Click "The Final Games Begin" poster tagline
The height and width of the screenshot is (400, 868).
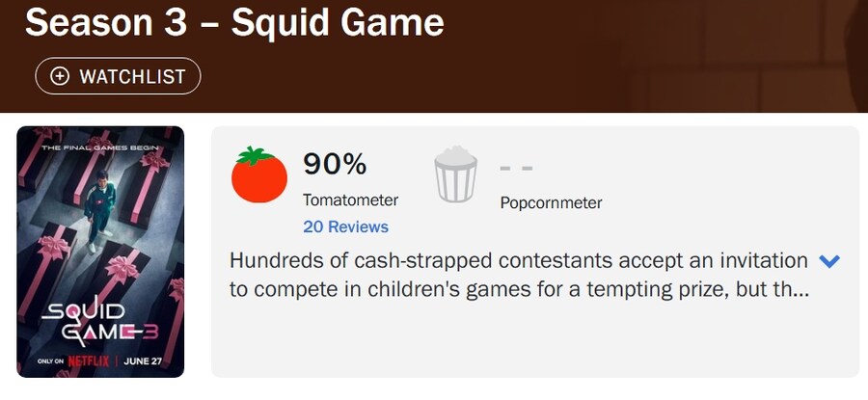pos(100,146)
